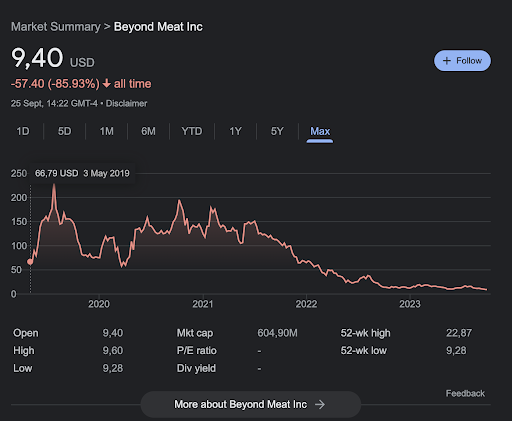Click the 2020 label on the chart axis
Screen dimensions: 512x421
pos(99,304)
